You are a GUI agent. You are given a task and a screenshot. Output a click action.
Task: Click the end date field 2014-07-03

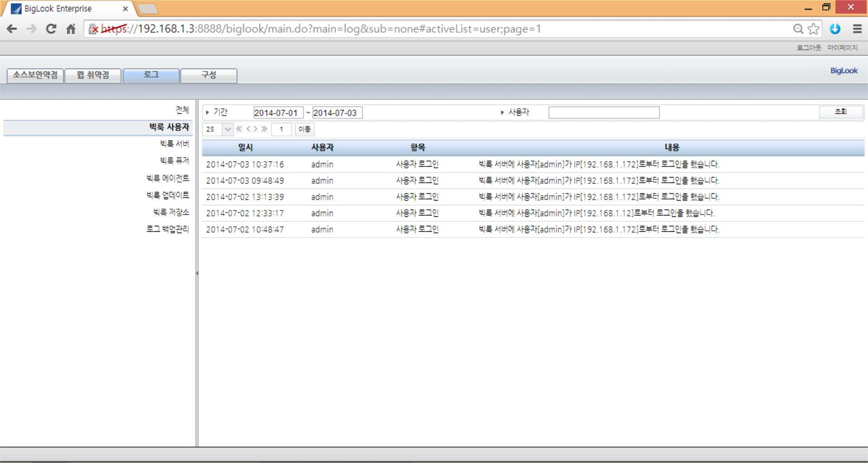337,112
